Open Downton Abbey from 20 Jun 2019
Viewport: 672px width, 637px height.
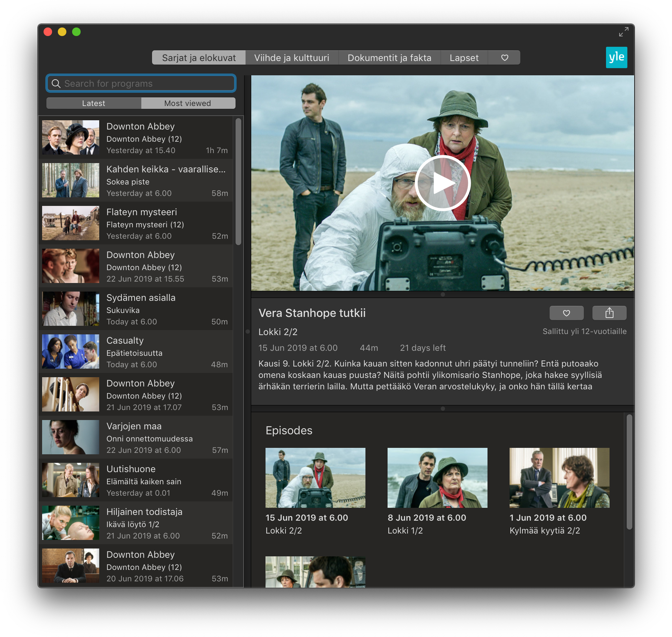coord(136,566)
